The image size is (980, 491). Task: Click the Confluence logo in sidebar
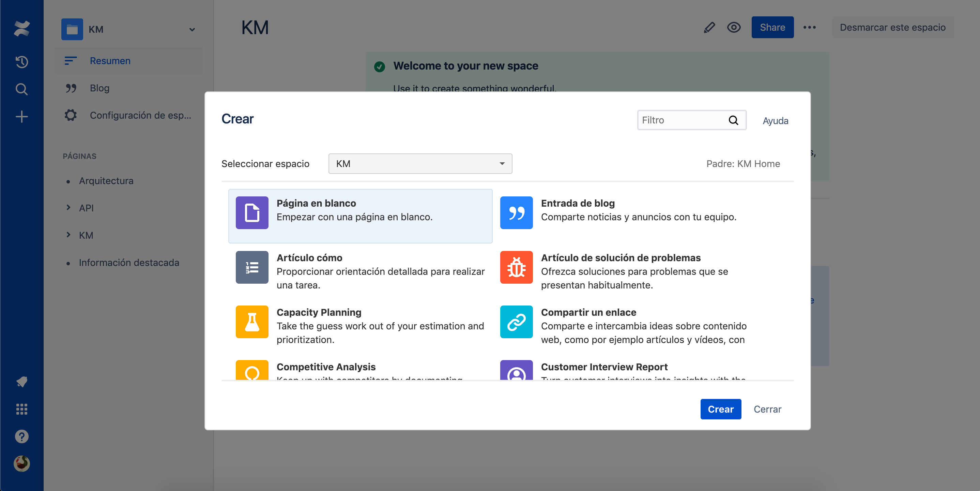point(22,29)
